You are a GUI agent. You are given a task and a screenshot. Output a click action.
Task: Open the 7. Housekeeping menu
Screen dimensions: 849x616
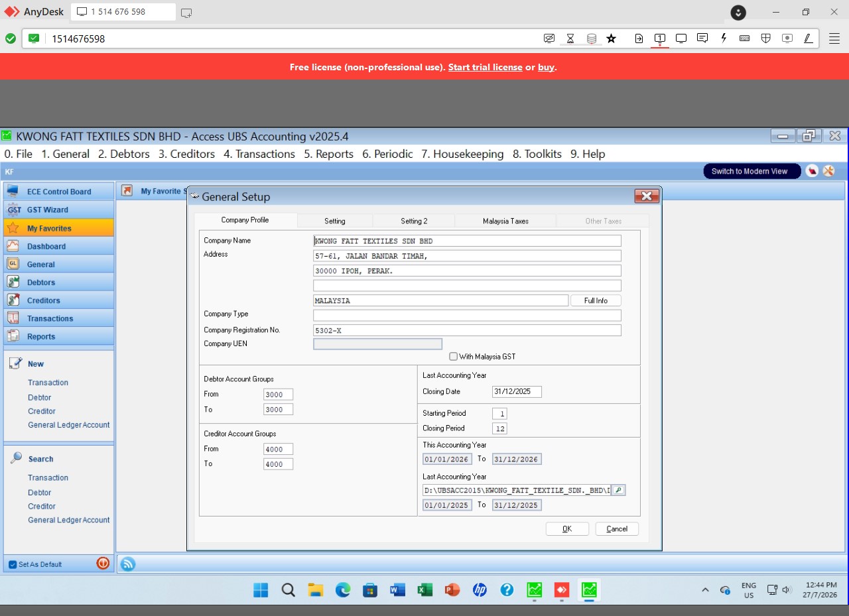(x=462, y=154)
